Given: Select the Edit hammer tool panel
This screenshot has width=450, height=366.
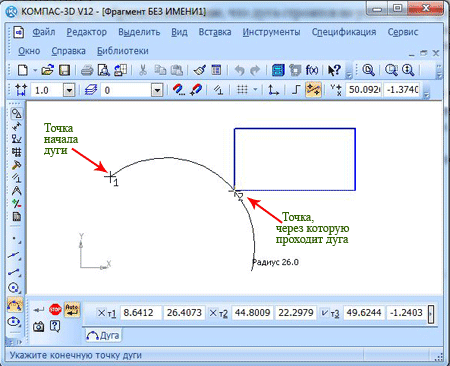Looking at the screenshot, I should (x=16, y=165).
